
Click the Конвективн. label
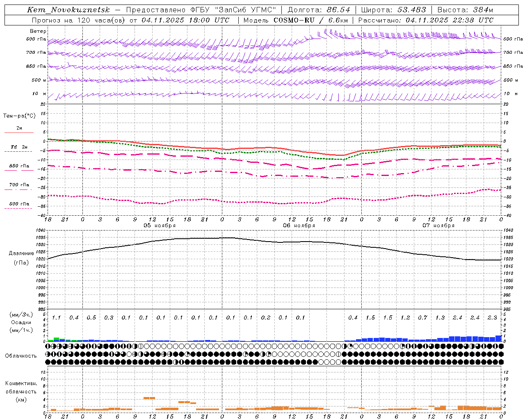21,383
